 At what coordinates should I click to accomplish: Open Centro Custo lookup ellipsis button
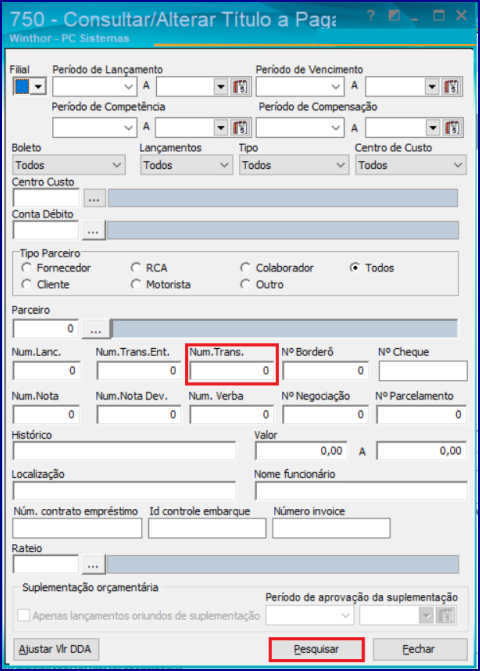(95, 199)
